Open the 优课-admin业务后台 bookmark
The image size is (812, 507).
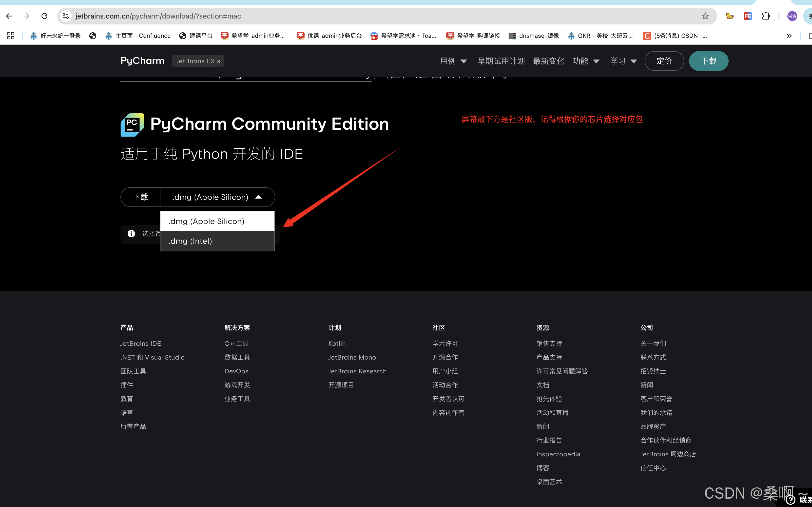tap(329, 36)
